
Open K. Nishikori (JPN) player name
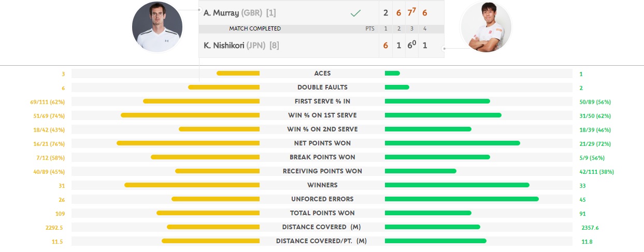coord(235,46)
